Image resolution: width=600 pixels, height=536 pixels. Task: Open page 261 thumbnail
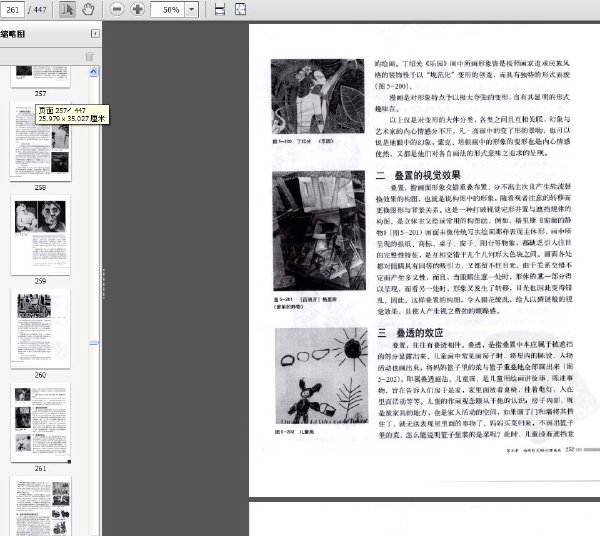pos(40,422)
